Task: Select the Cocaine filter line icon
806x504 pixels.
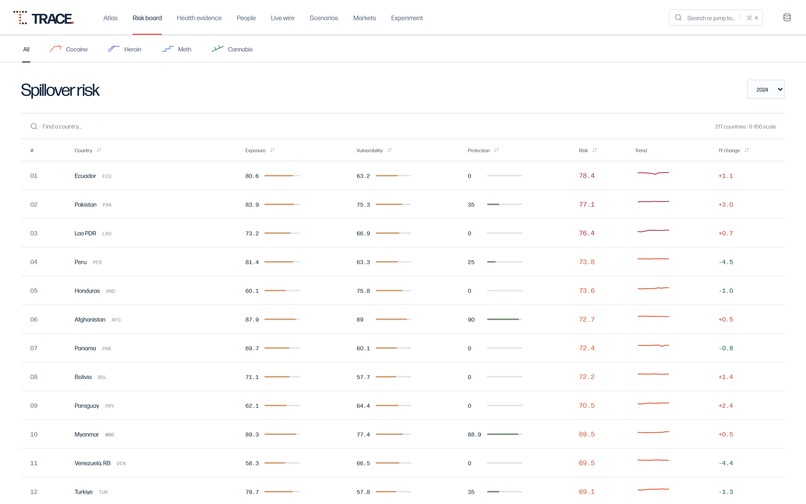Action: tap(55, 49)
